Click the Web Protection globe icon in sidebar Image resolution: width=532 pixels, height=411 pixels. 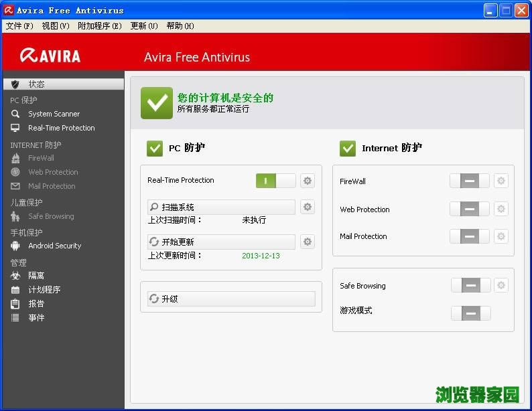coord(15,172)
